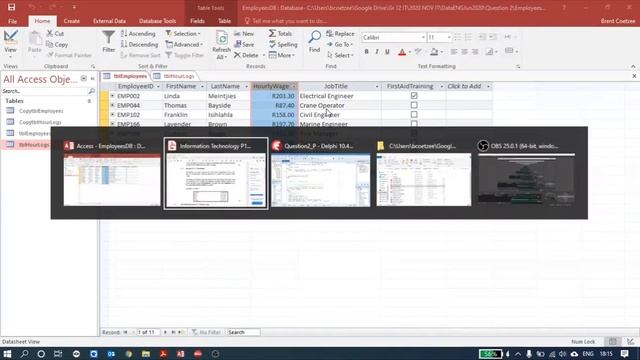The height and width of the screenshot is (360, 640).
Task: Click the Filter funnel icon
Action: click(109, 38)
